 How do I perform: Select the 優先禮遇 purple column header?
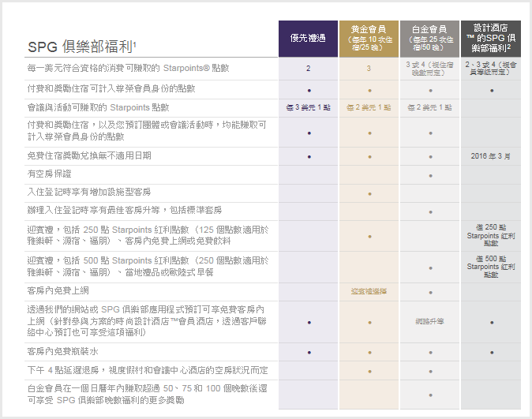point(308,39)
